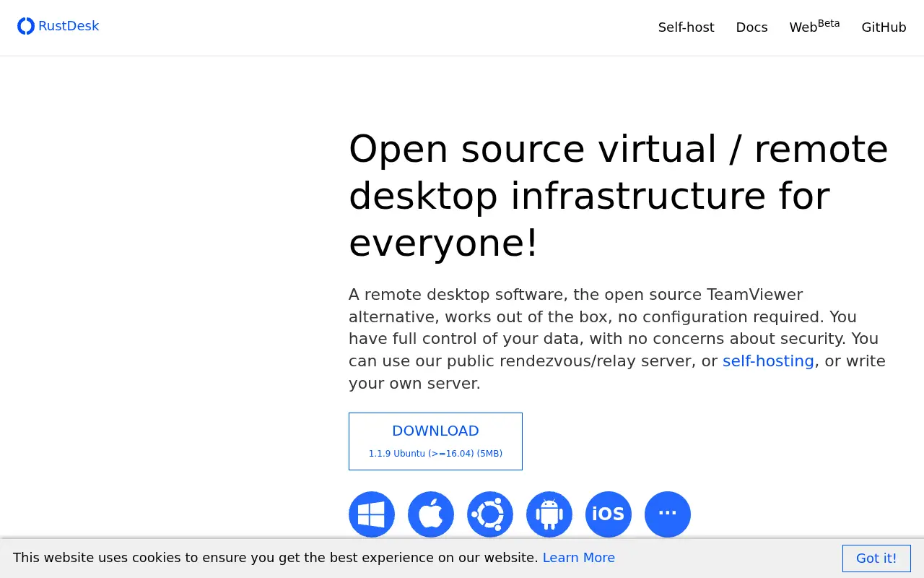Open the Docs navigation link
This screenshot has height=578, width=924.
click(751, 27)
